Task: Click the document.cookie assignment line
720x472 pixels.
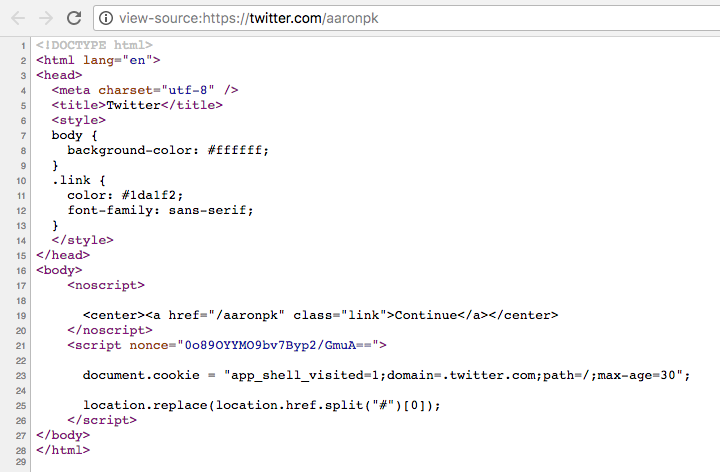Action: click(387, 376)
